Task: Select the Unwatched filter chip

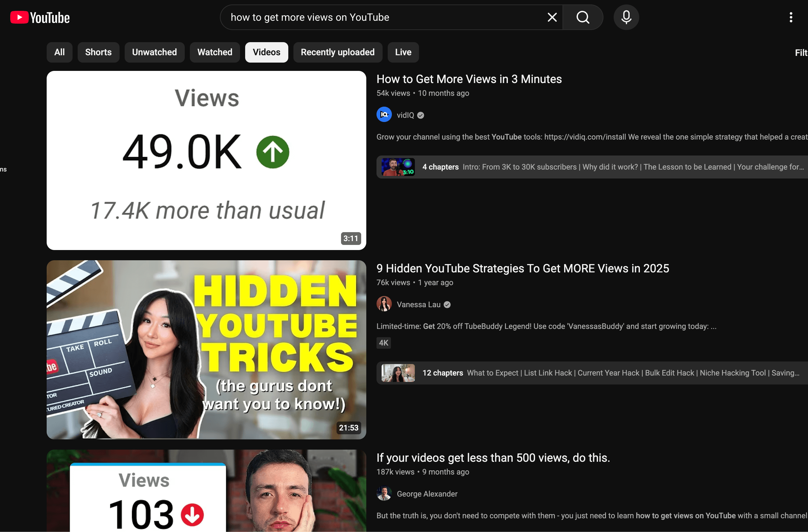Action: [x=154, y=52]
